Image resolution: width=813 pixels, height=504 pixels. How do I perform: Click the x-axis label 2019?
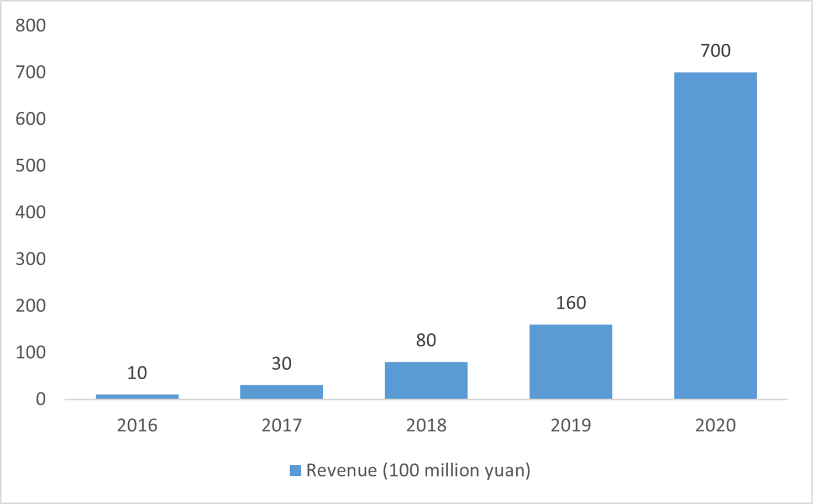(571, 426)
